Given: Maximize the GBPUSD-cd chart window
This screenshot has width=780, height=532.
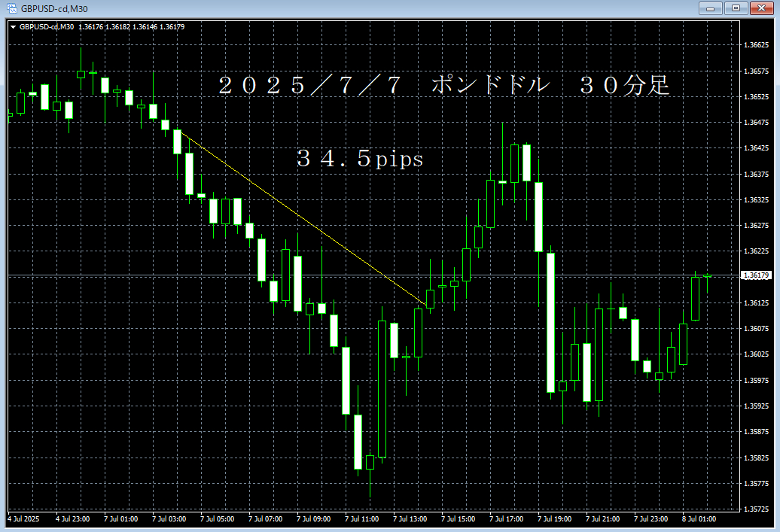Looking at the screenshot, I should 735,8.
